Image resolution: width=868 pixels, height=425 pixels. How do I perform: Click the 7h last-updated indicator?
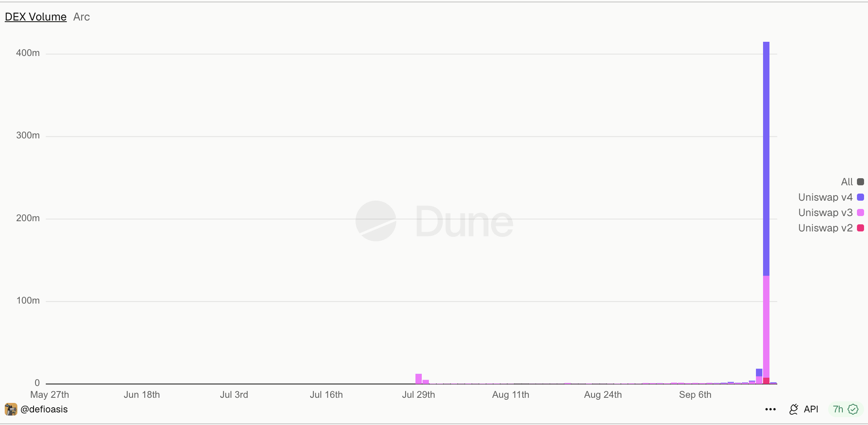click(838, 409)
